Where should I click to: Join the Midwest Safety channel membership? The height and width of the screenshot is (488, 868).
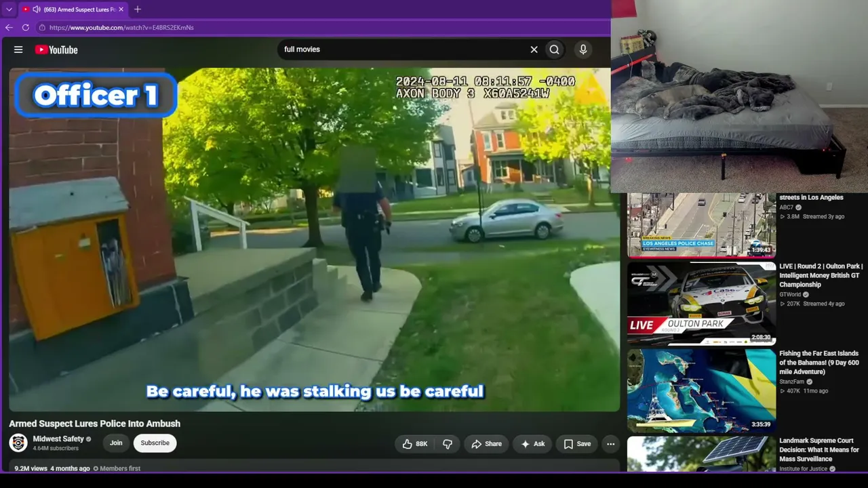tap(116, 443)
